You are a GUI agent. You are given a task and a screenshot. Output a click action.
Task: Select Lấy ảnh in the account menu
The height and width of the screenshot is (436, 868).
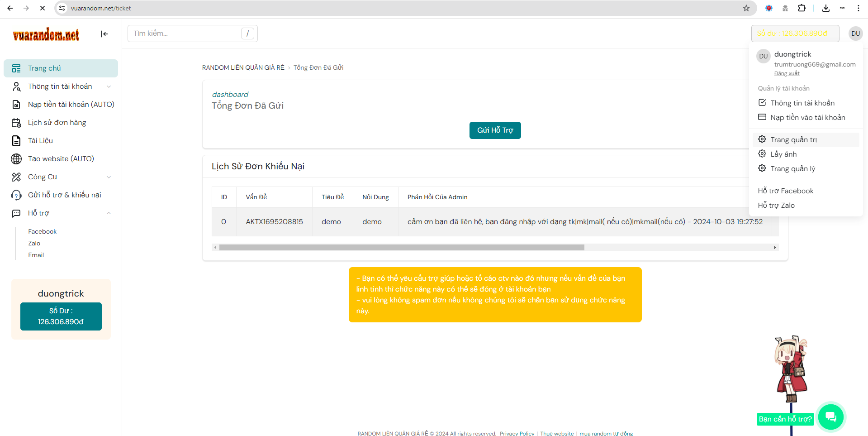(783, 154)
